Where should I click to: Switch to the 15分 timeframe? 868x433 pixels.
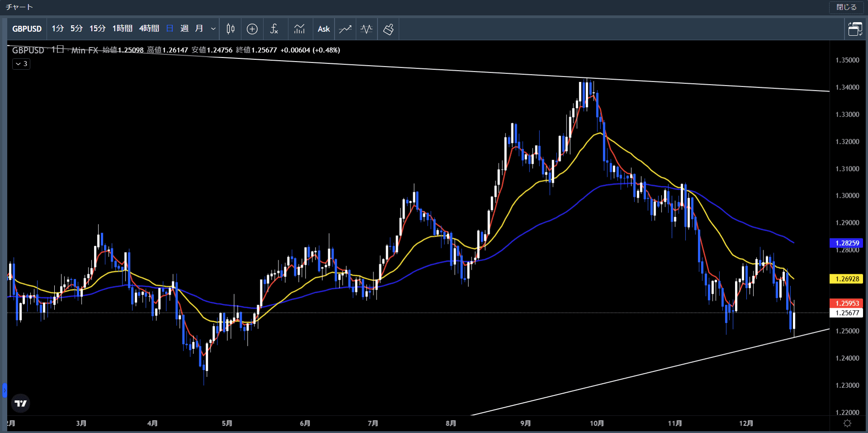click(97, 29)
